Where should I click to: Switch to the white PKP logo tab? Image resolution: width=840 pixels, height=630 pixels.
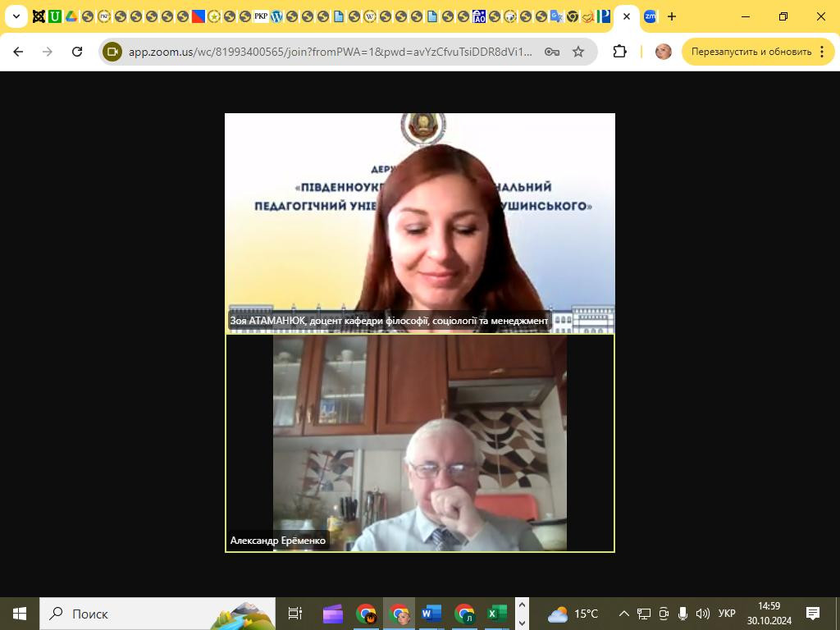pyautogui.click(x=261, y=16)
